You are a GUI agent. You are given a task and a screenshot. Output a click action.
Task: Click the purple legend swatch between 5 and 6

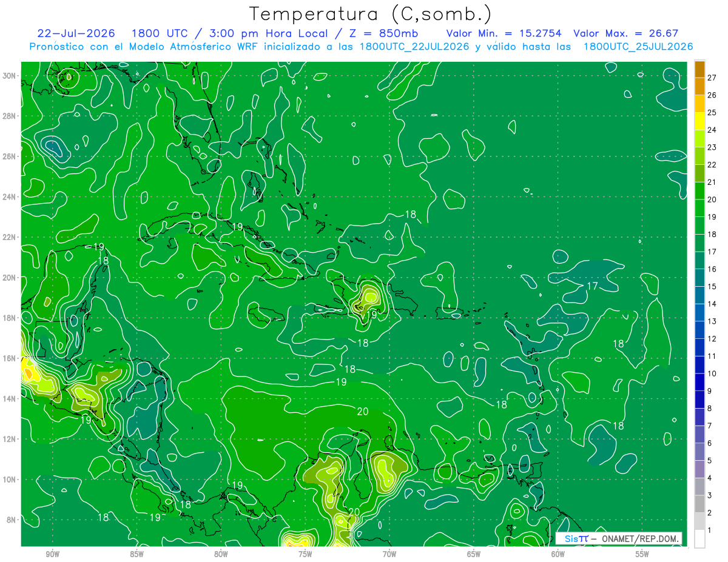699,452
